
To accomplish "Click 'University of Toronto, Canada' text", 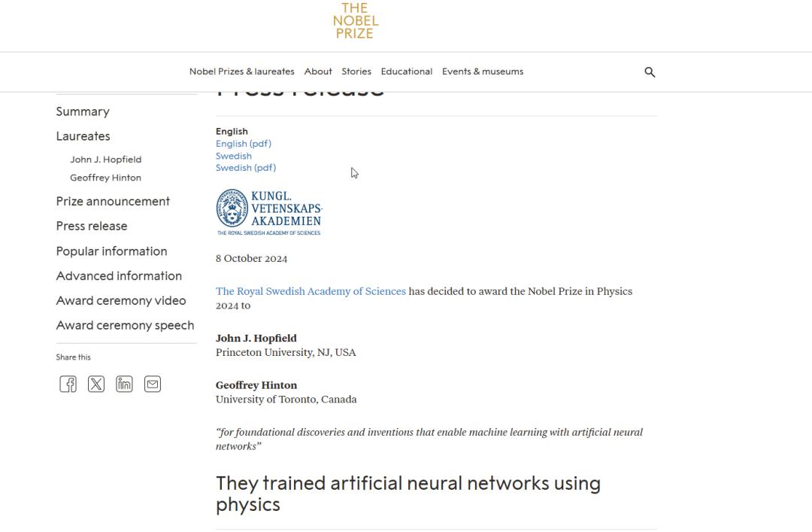I will (286, 400).
